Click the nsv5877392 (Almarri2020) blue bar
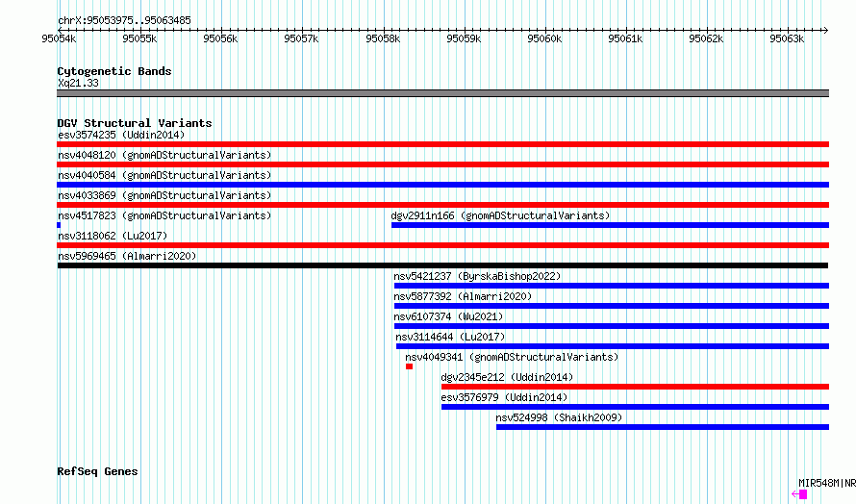856x504 pixels. click(612, 306)
